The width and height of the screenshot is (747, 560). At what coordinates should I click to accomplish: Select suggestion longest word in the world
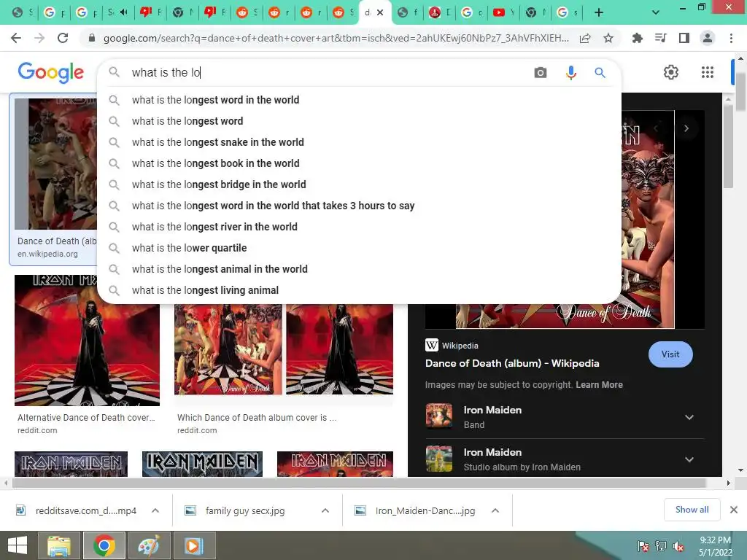(x=359, y=100)
